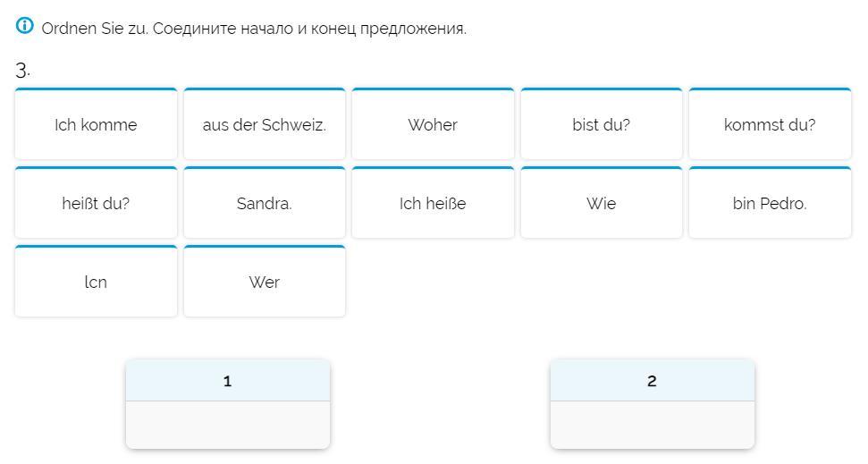Pick the 'aus der Schweiz.' card

pyautogui.click(x=265, y=125)
